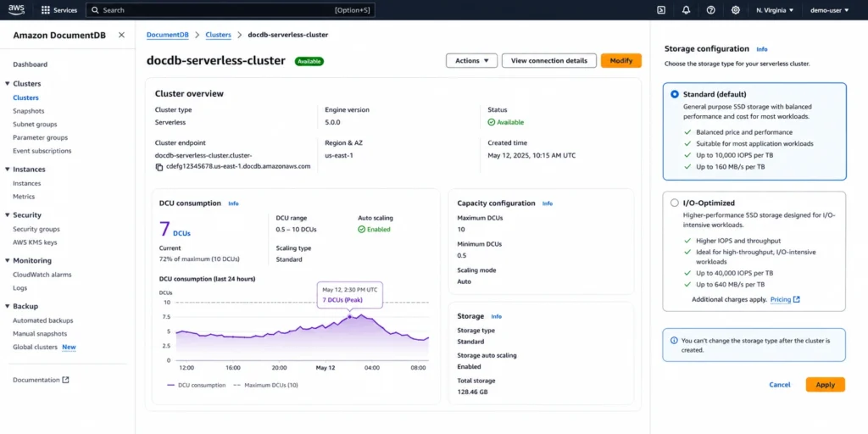Click Cancel in storage configuration panel
Screen dimensions: 868x434
[x=780, y=385]
